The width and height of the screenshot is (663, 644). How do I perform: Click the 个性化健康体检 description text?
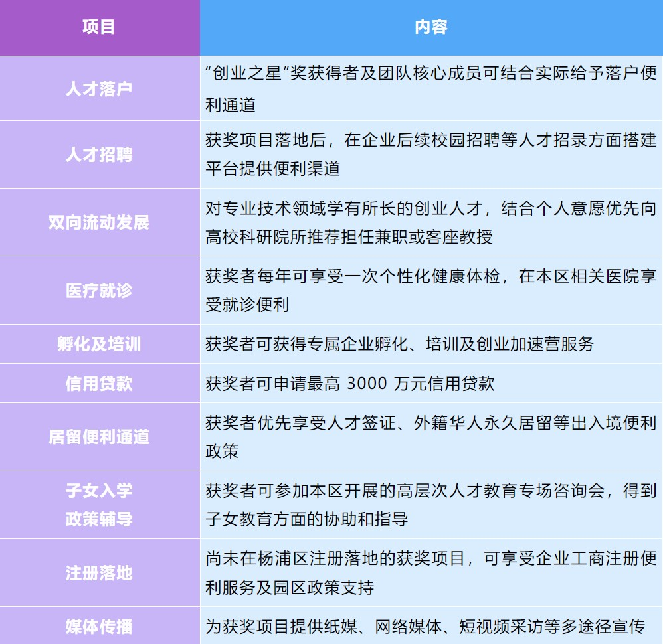430,290
